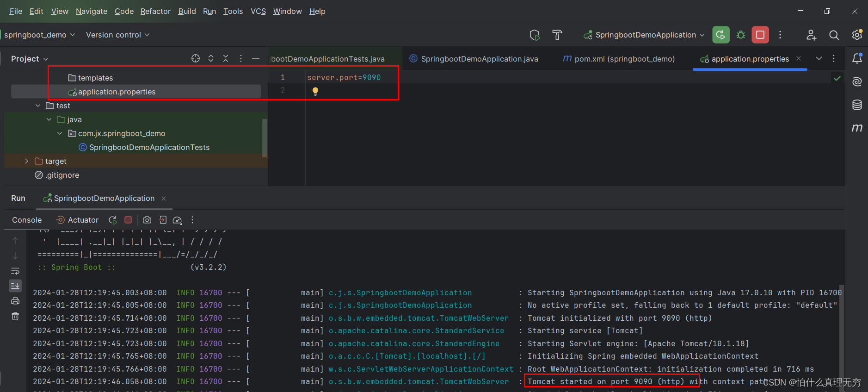Open more console options three-dot icon

click(192, 220)
